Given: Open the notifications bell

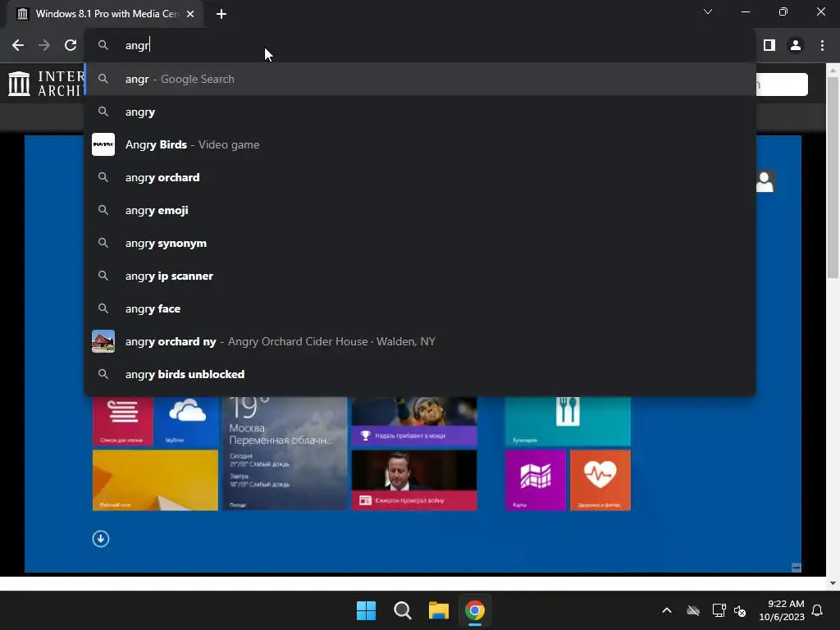Looking at the screenshot, I should click(817, 610).
